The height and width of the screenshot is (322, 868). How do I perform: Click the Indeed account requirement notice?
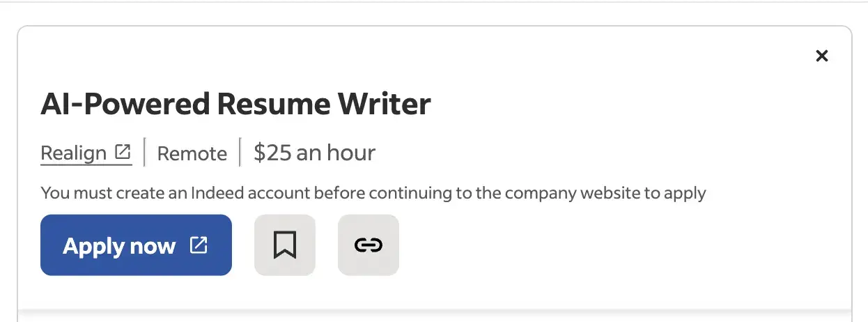(373, 193)
